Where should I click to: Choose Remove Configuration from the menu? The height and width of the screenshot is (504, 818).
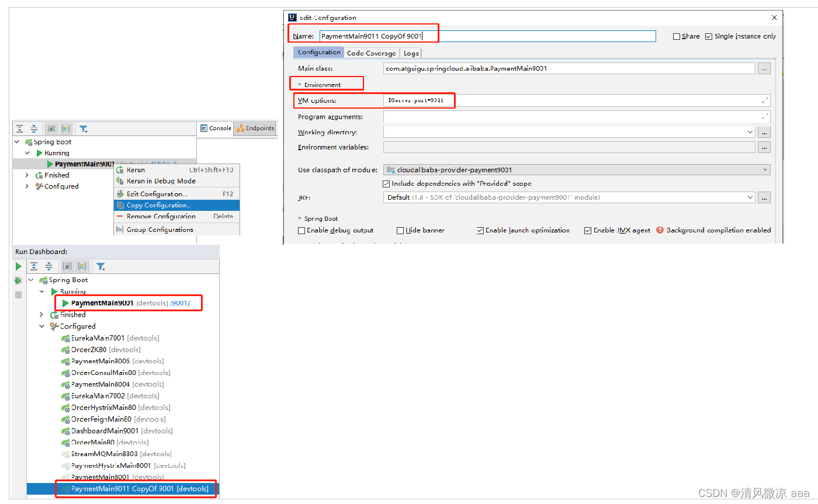[x=176, y=217]
